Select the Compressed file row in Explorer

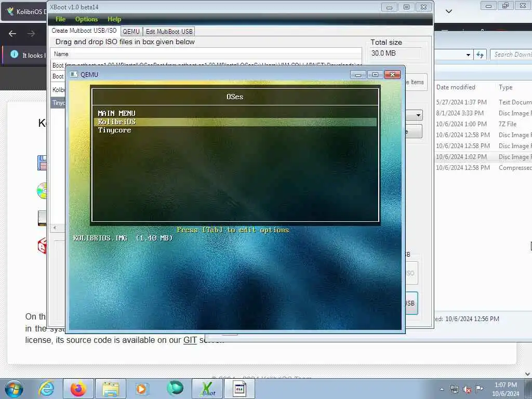484,168
